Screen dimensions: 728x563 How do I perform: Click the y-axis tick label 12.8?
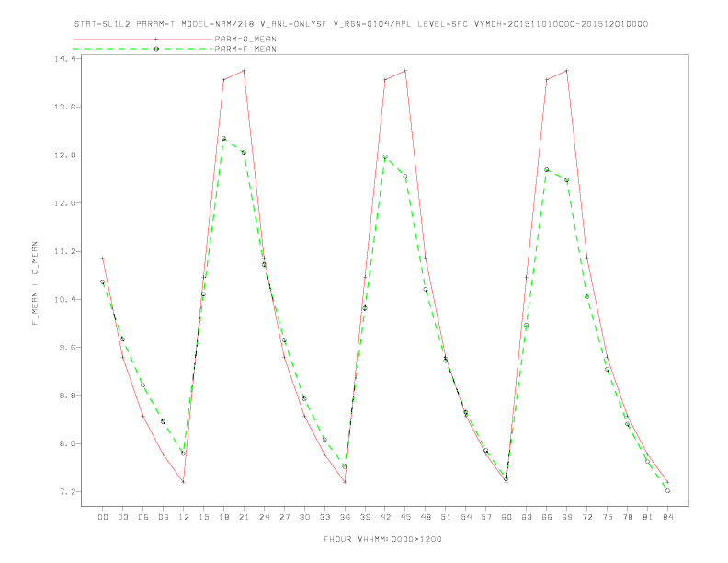(64, 155)
